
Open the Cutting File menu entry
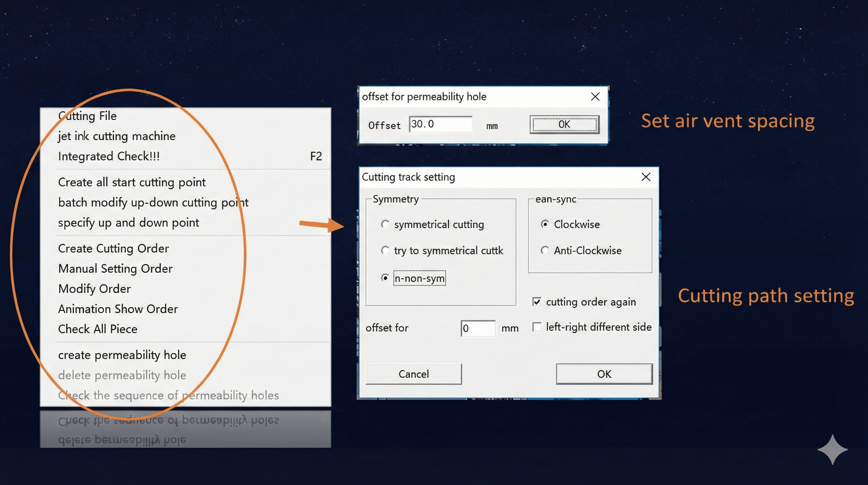click(x=87, y=116)
